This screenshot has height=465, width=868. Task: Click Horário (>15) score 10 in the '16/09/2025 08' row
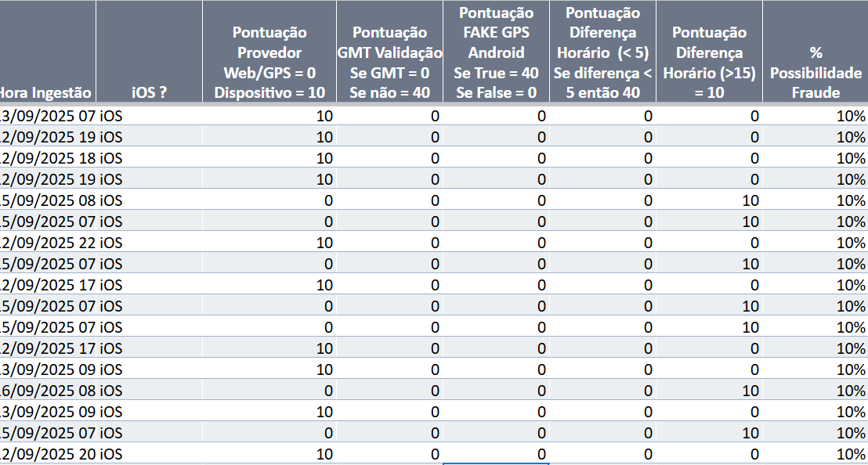coord(750,391)
